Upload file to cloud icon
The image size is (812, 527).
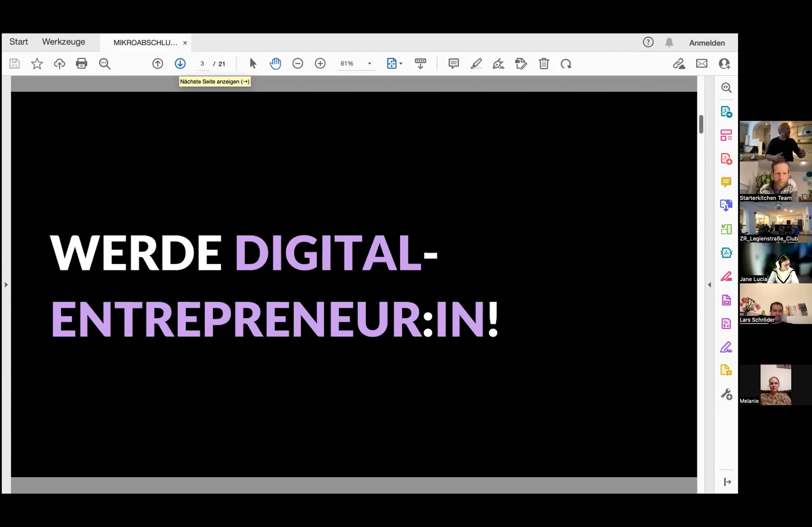(59, 64)
